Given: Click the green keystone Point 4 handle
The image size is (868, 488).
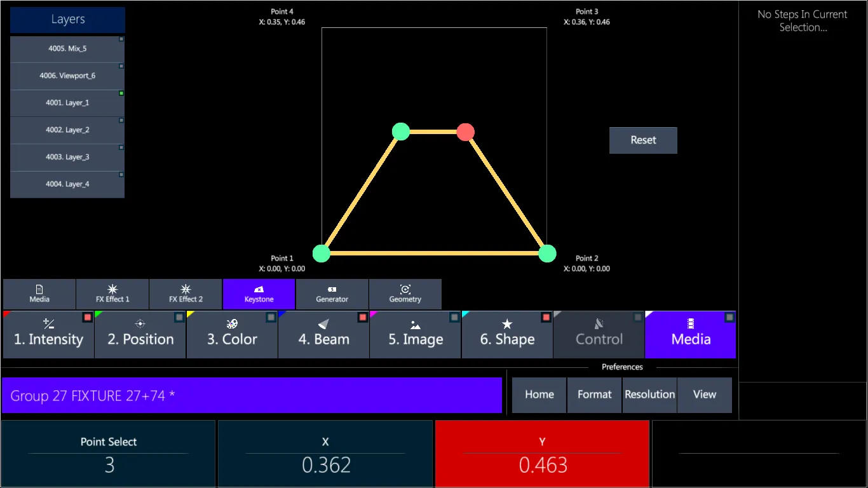Looking at the screenshot, I should [400, 132].
